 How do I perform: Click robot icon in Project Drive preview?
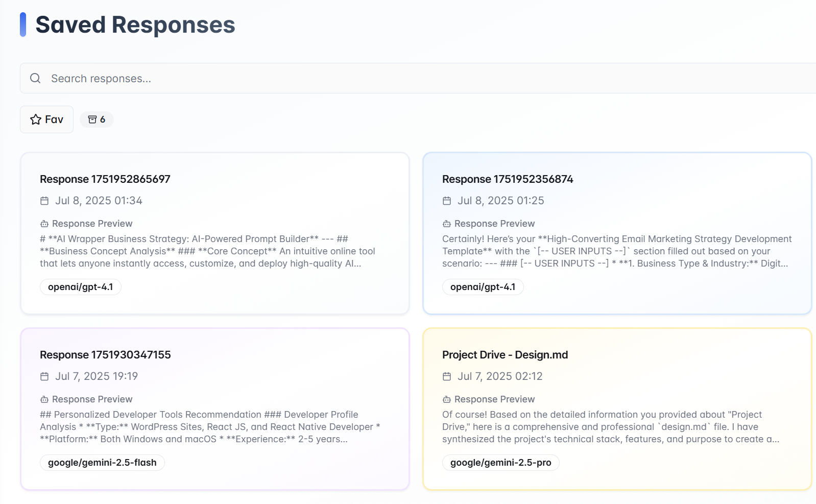(x=447, y=399)
